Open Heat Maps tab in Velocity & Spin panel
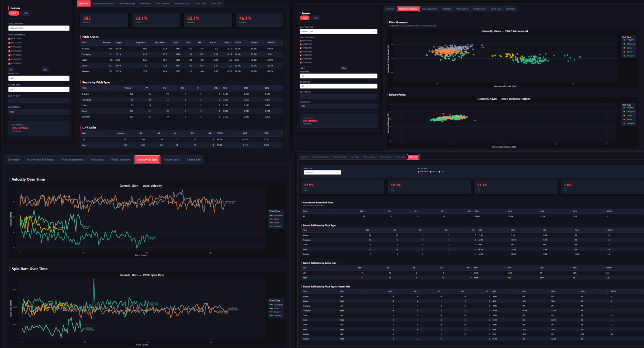644x348 pixels. pyautogui.click(x=97, y=160)
